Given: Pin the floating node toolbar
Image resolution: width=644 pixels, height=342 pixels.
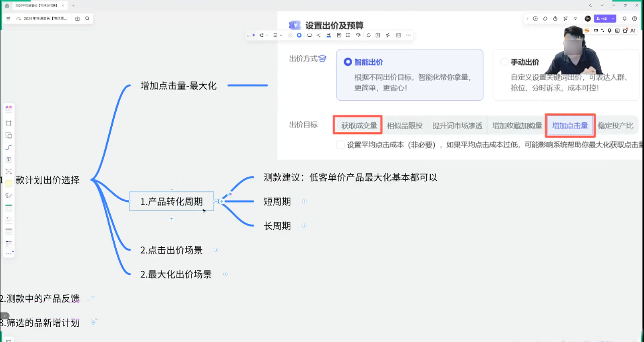Looking at the screenshot, I should coord(254,35).
